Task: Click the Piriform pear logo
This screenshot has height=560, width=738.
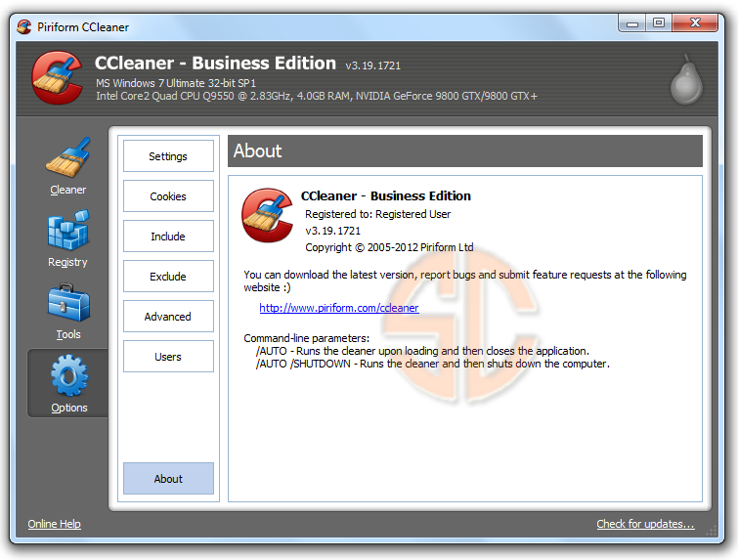Action: pos(686,78)
